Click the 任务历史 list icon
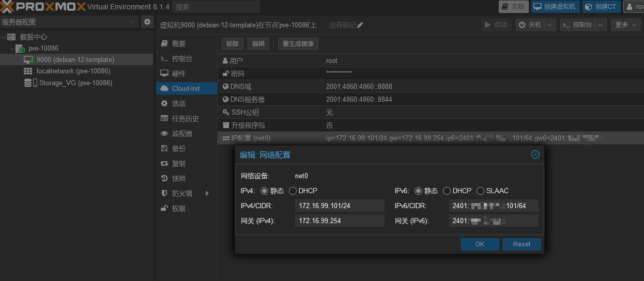644x281 pixels. [x=164, y=118]
